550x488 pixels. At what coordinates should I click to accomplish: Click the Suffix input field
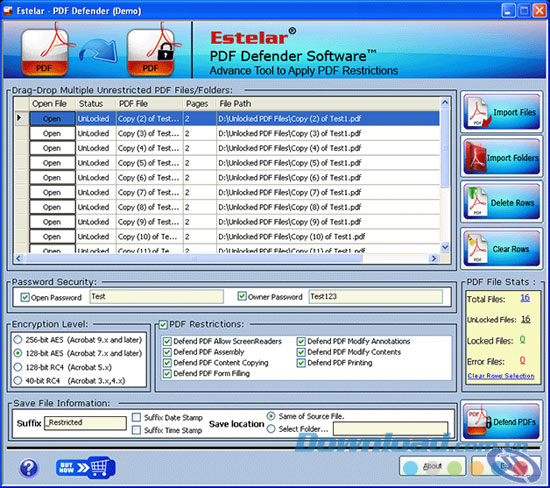[85, 423]
